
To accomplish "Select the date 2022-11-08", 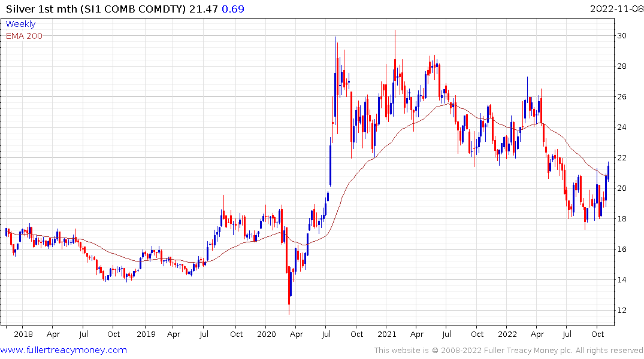I will point(616,9).
